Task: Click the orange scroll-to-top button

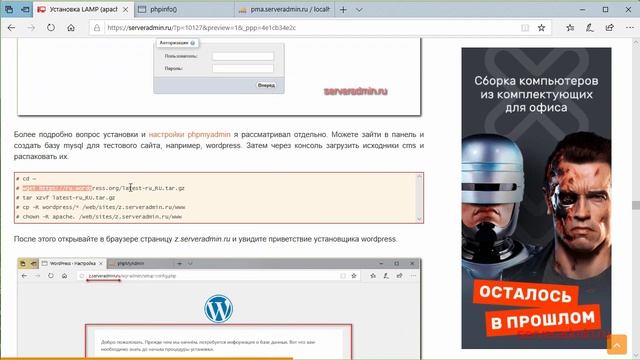Action: 617,345
